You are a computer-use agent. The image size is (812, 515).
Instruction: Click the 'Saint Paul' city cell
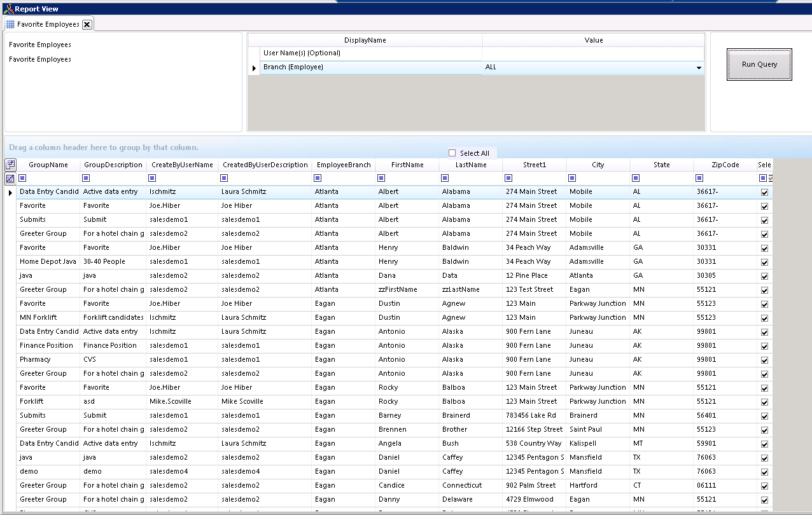(598, 430)
